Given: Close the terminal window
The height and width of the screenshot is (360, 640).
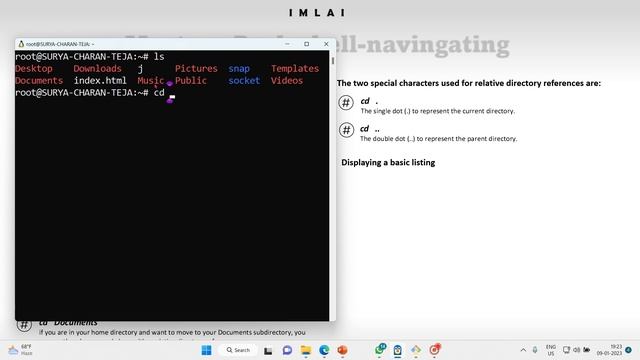Looking at the screenshot, I should tap(326, 44).
